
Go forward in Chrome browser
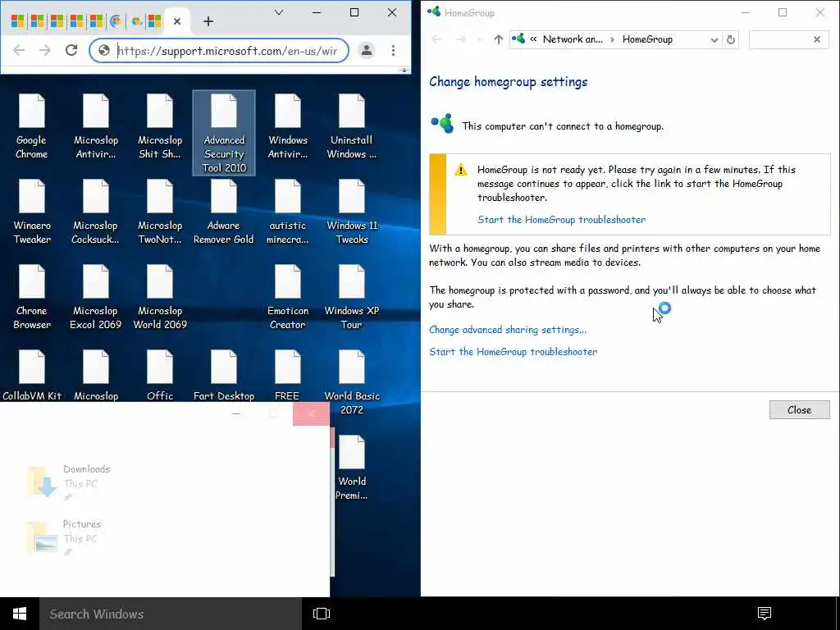click(x=45, y=50)
